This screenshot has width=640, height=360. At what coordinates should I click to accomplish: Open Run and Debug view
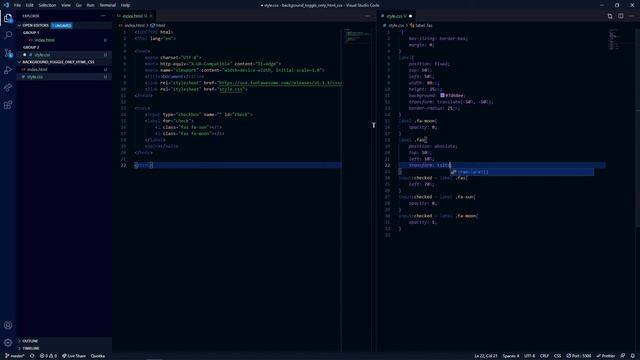pyautogui.click(x=8, y=70)
